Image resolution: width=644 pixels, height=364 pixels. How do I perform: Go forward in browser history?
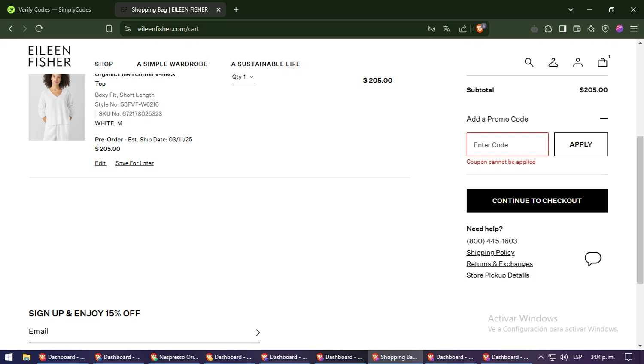(x=24, y=29)
